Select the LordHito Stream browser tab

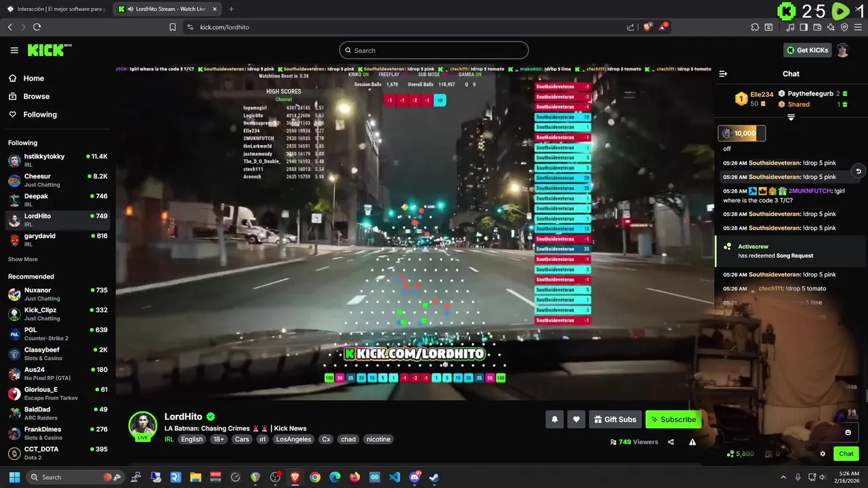[x=167, y=9]
